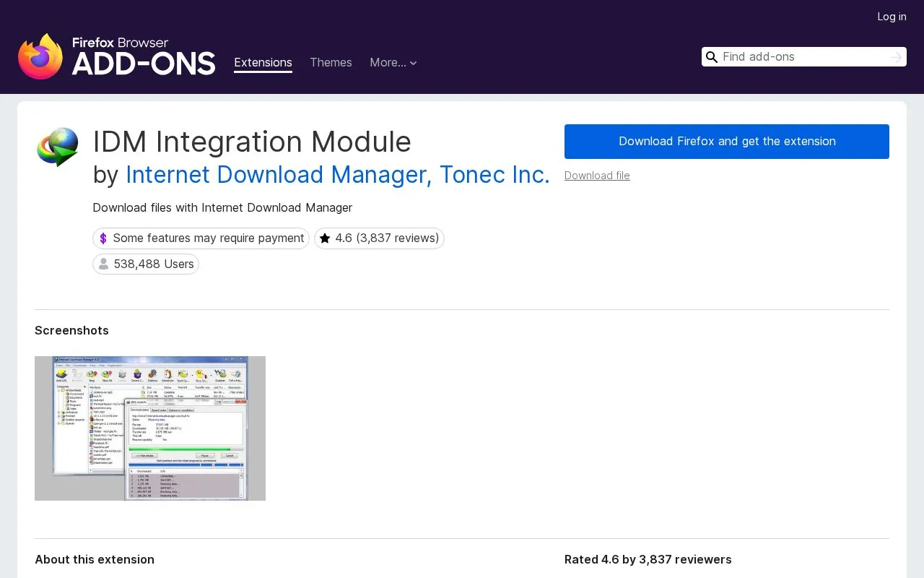The width and height of the screenshot is (924, 578).
Task: Open the Extensions tab
Action: click(263, 63)
